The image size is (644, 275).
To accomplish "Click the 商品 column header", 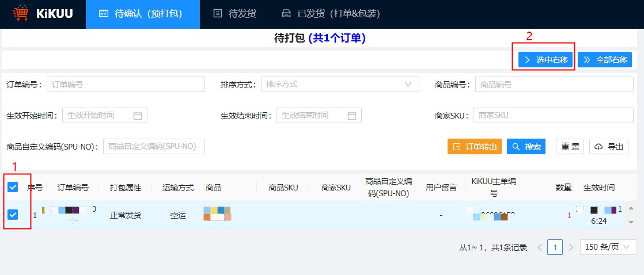I will pos(214,188).
